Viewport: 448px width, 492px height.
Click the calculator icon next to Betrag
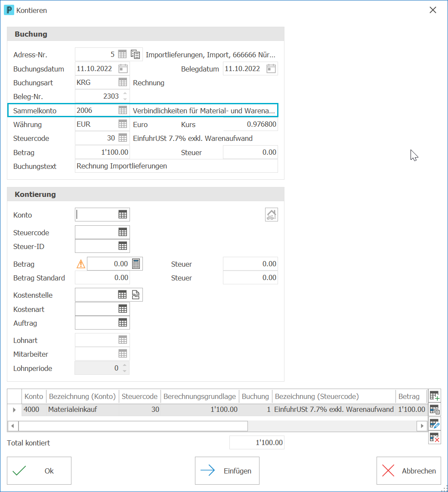tap(136, 264)
